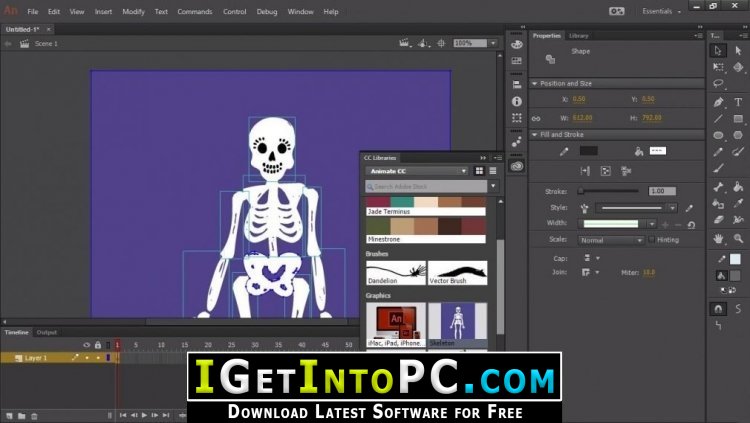This screenshot has width=750, height=423.
Task: Switch to the Library tab
Action: [578, 35]
